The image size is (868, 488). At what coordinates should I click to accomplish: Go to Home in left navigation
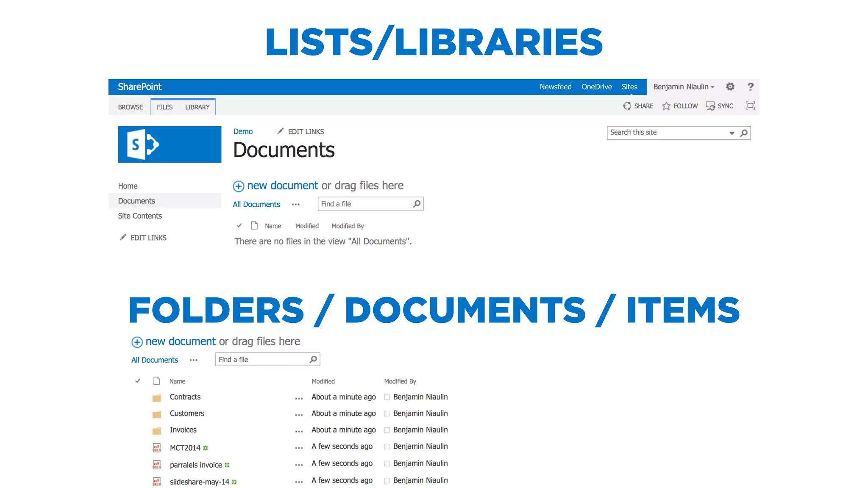pyautogui.click(x=128, y=186)
